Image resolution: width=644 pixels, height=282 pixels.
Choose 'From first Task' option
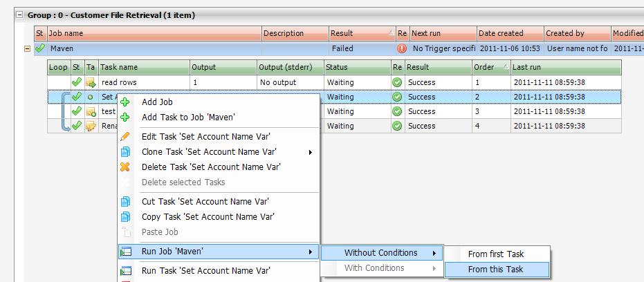point(497,254)
